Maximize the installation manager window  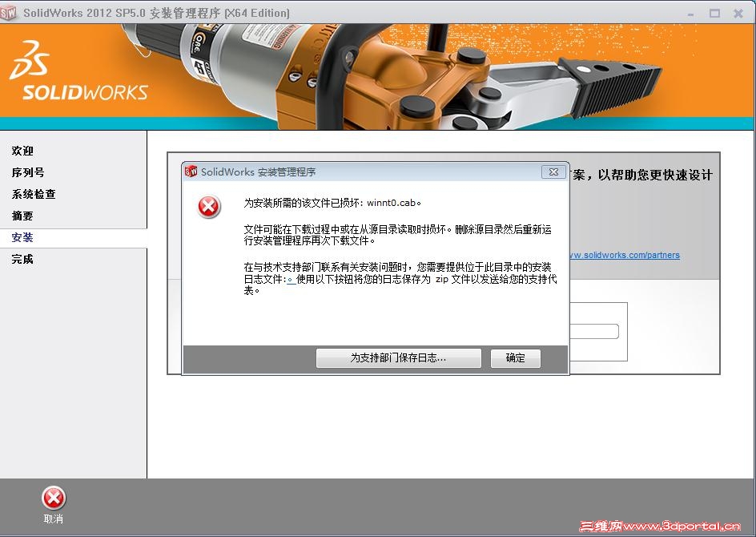[714, 14]
